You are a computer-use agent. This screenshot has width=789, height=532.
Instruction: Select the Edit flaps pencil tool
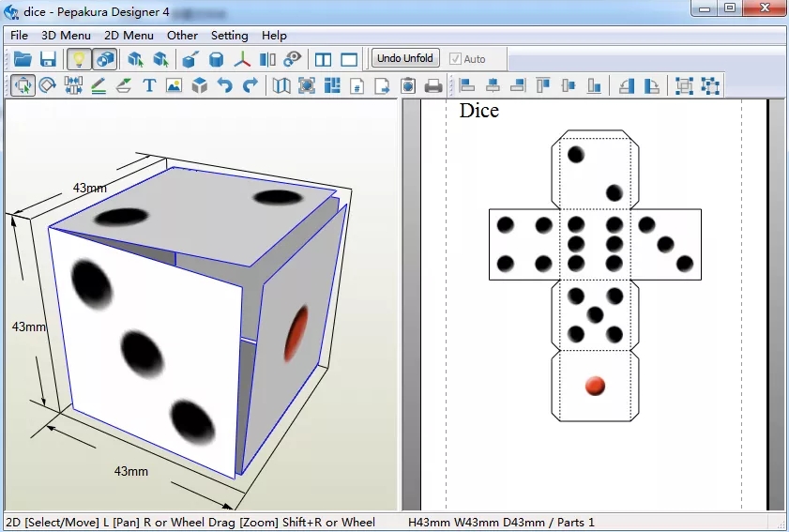point(99,85)
